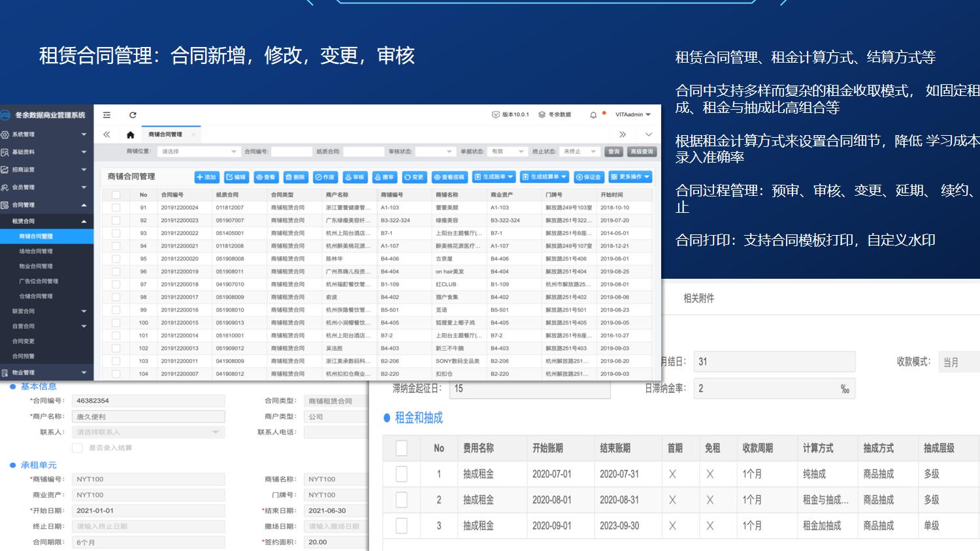Click the 添加 button to create new contract
This screenshot has height=551, width=980.
pyautogui.click(x=207, y=176)
